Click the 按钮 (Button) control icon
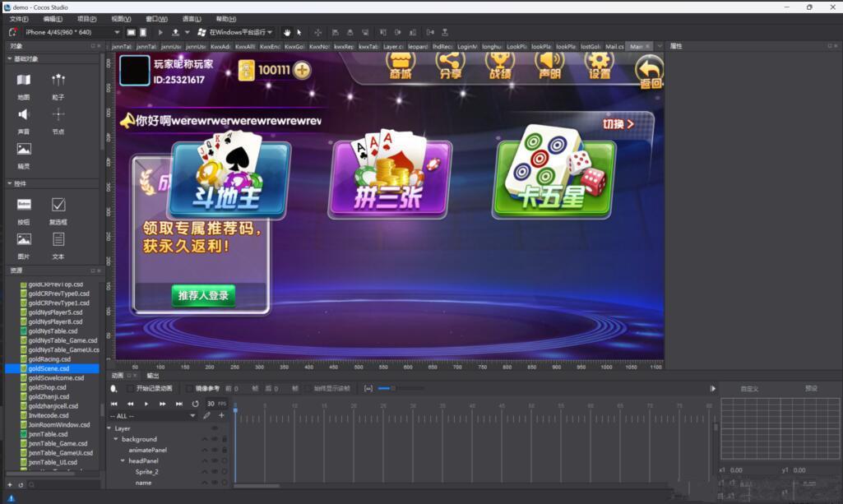The image size is (843, 504). [x=25, y=205]
